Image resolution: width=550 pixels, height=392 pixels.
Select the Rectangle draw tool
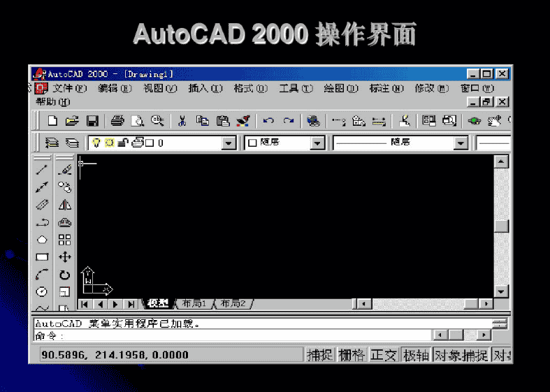pyautogui.click(x=42, y=257)
